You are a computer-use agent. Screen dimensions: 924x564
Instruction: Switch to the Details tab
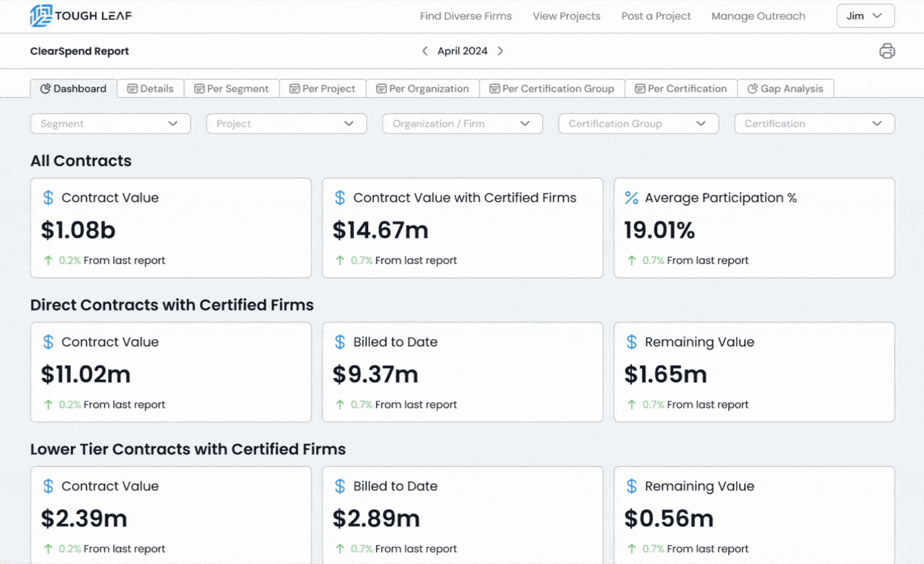(151, 89)
